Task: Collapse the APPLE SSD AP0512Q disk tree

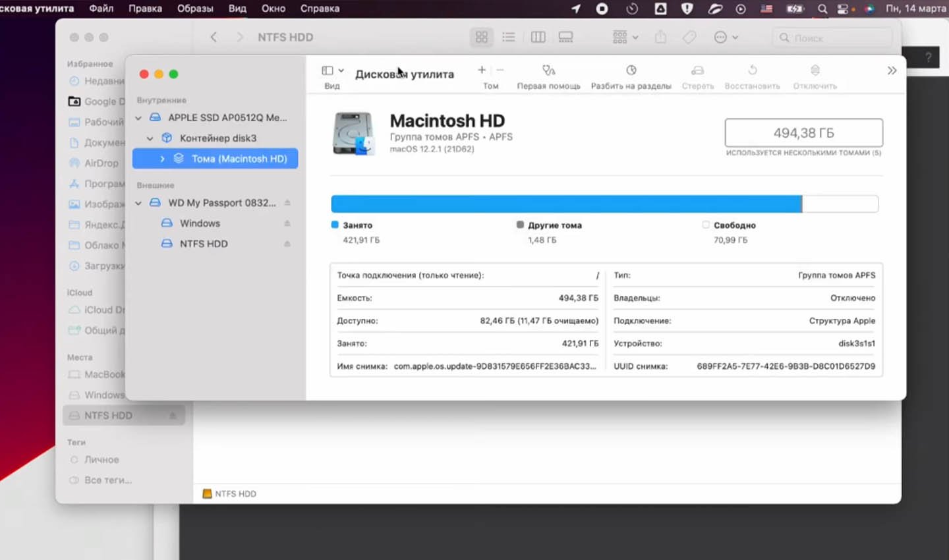Action: 138,118
